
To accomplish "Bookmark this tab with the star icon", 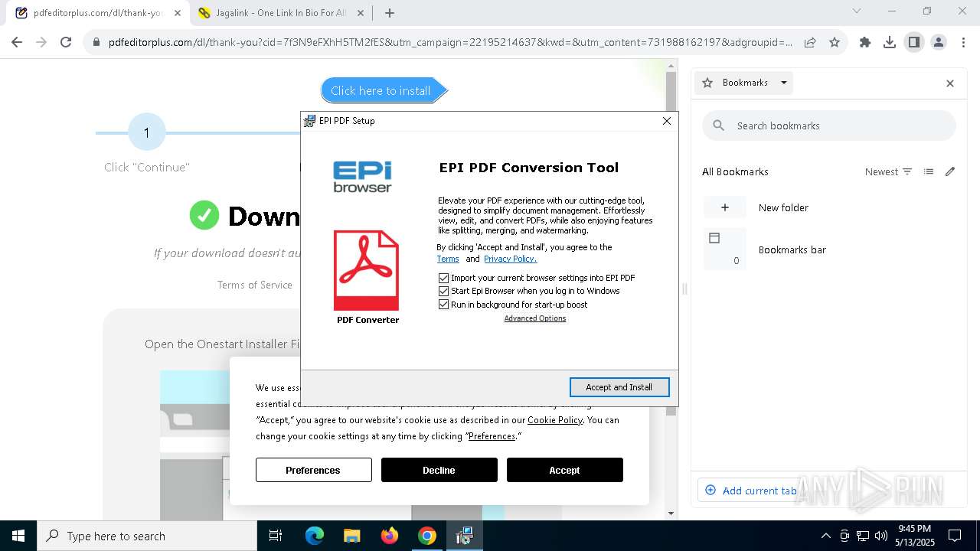I will [x=835, y=42].
